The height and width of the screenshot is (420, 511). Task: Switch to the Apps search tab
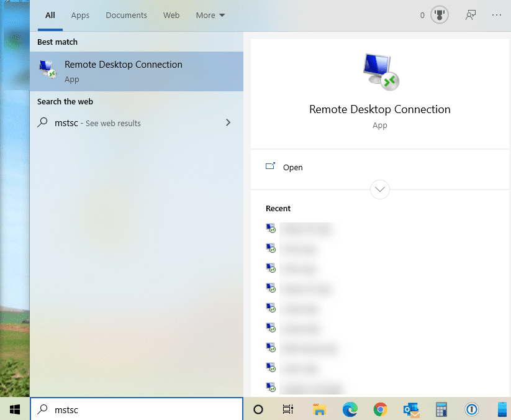pos(80,15)
